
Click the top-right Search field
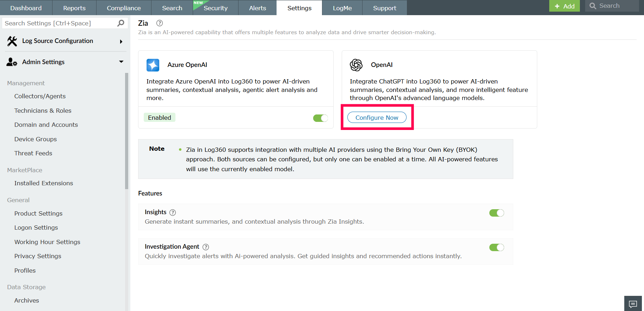(x=612, y=6)
